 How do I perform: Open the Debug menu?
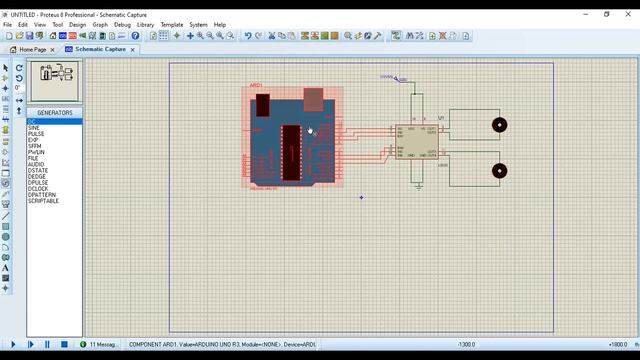(122, 24)
